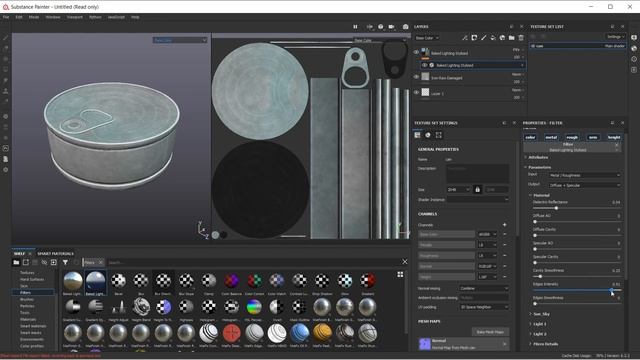Open the viewer settings frame icon tab
Image resolution: width=640 pixels, height=360 pixels.
pyautogui.click(x=438, y=135)
